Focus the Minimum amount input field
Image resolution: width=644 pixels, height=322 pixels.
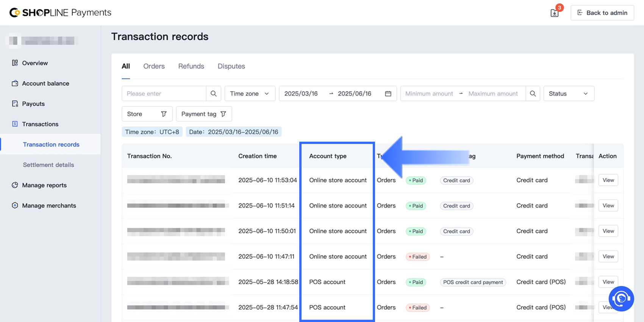pyautogui.click(x=429, y=94)
